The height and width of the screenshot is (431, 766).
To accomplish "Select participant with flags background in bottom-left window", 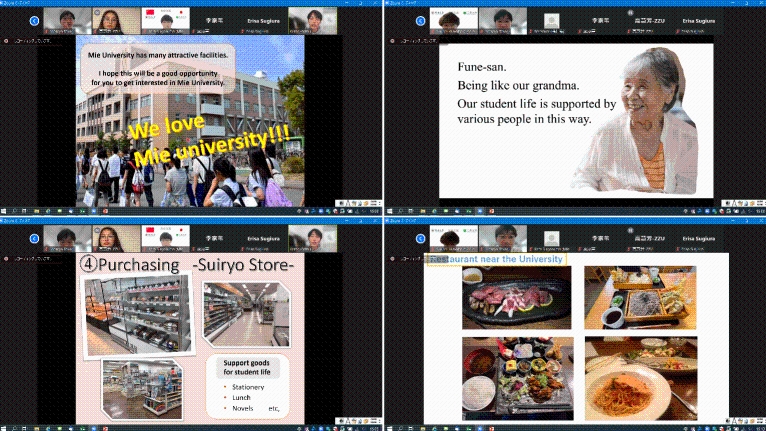I will pyautogui.click(x=166, y=238).
